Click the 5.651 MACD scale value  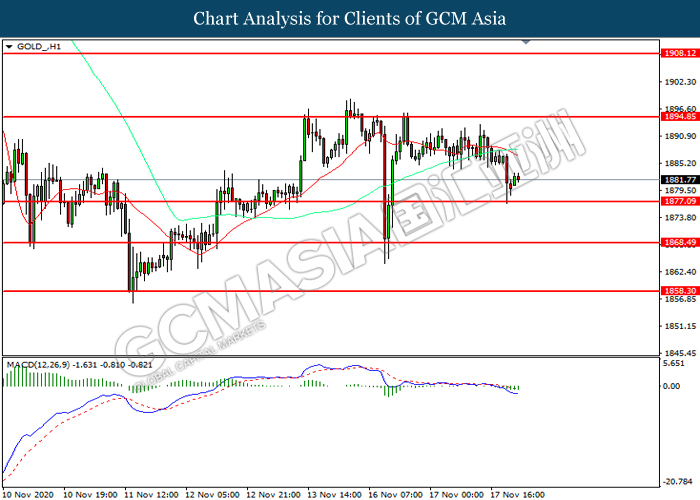(x=674, y=363)
